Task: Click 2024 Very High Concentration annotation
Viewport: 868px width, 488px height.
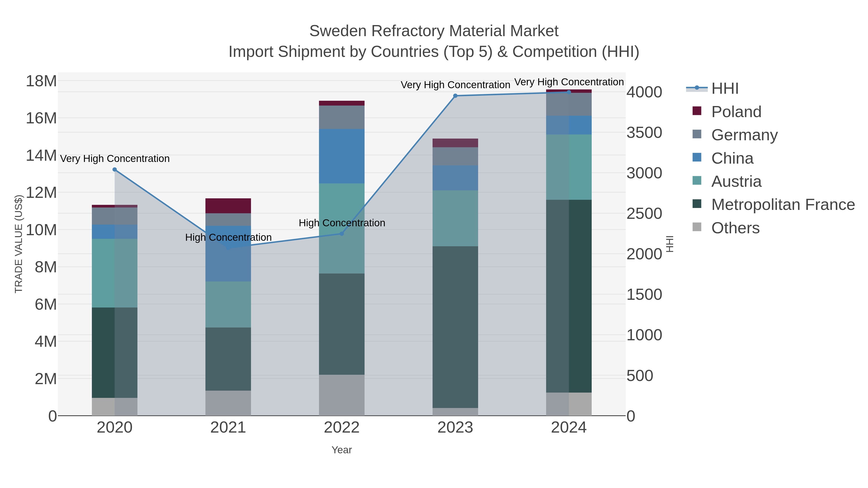Action: pos(569,82)
